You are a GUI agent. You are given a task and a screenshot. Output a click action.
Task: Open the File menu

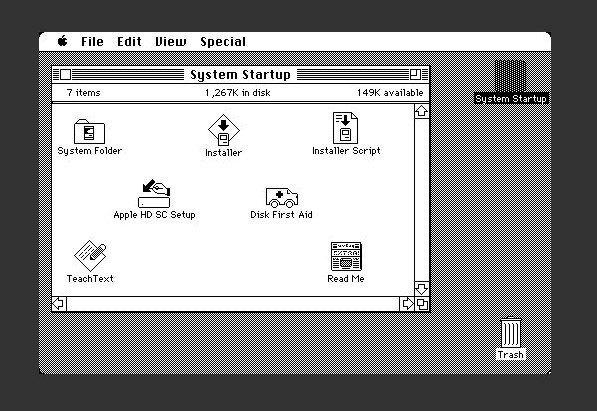coord(92,42)
